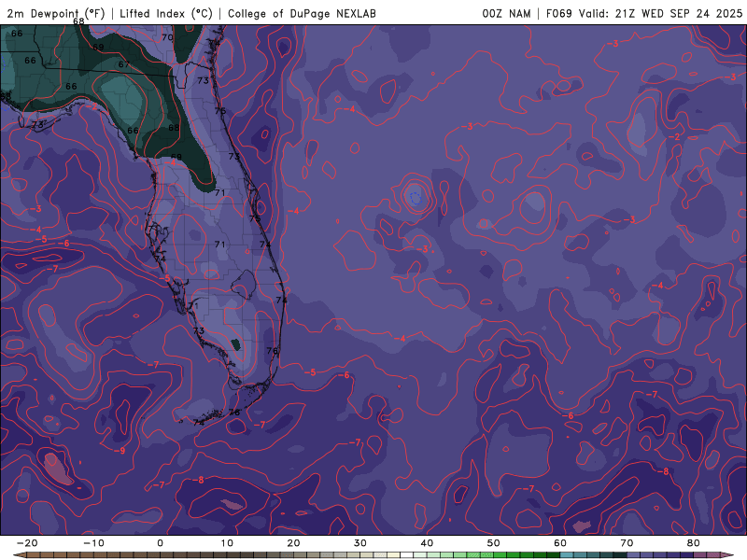Click Lake Okeechobee outline on the Florida map
Image resolution: width=747 pixels, height=560 pixels.
tap(244, 285)
